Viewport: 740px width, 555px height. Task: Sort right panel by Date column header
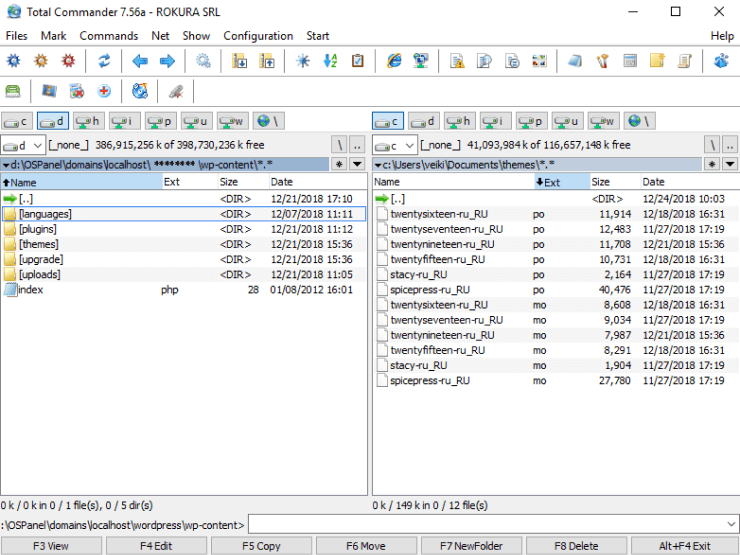(x=690, y=182)
